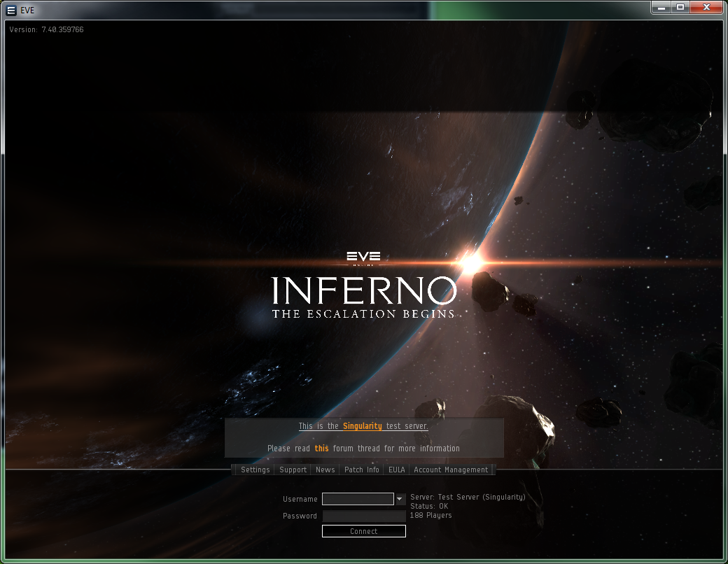
Task: Open the EVE window system menu icon
Action: coord(10,10)
